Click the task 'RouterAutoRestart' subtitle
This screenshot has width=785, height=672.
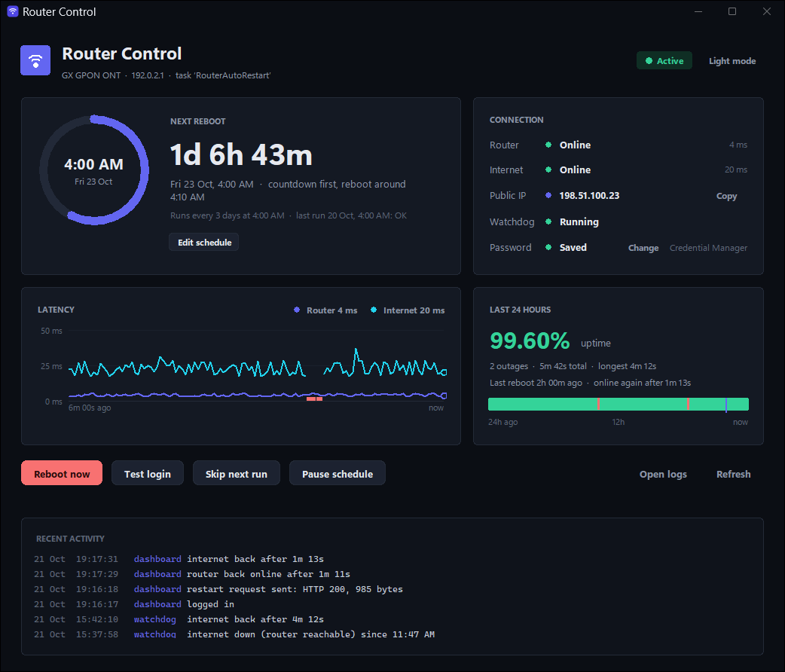coord(223,75)
